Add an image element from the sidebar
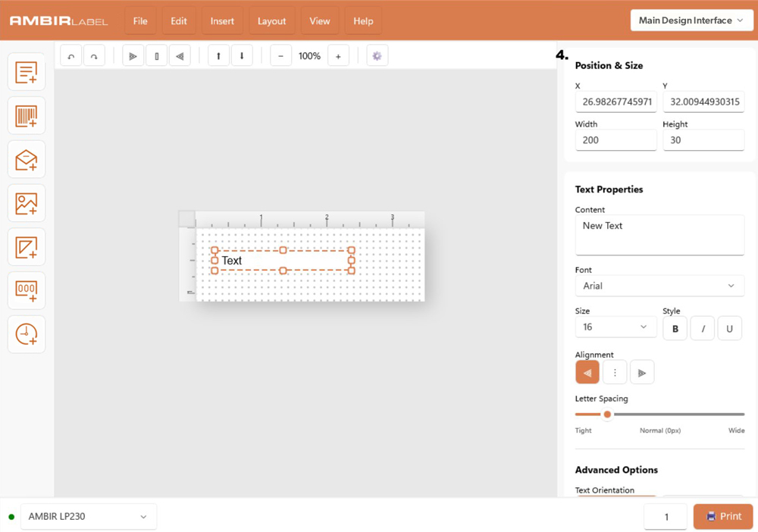This screenshot has width=758, height=532. click(27, 203)
